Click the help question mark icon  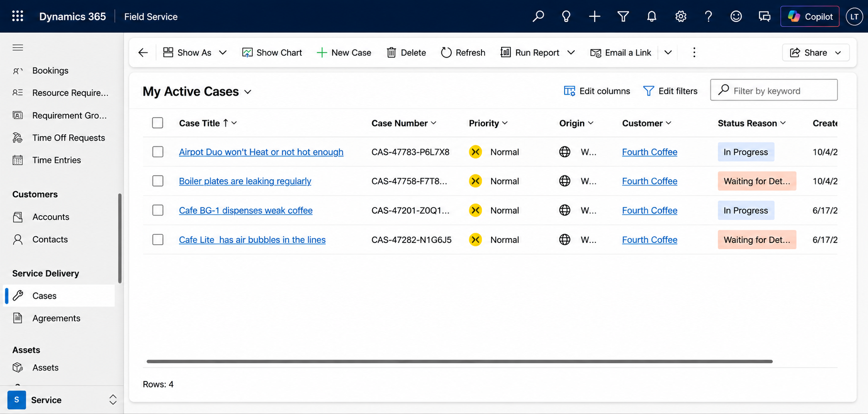click(x=708, y=16)
